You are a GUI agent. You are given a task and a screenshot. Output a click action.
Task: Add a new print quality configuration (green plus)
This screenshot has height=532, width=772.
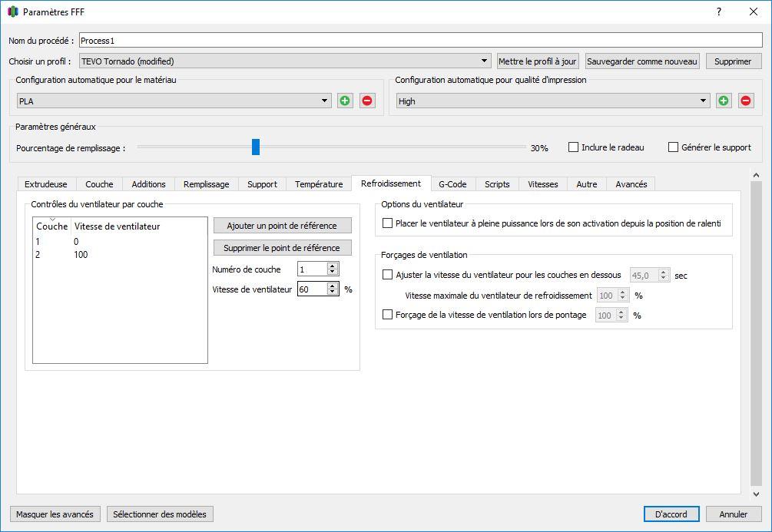(724, 101)
